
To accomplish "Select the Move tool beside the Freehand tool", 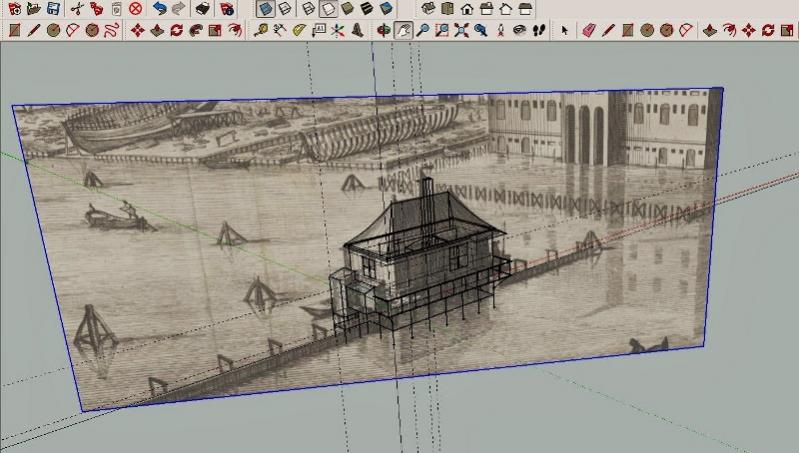I will (137, 30).
